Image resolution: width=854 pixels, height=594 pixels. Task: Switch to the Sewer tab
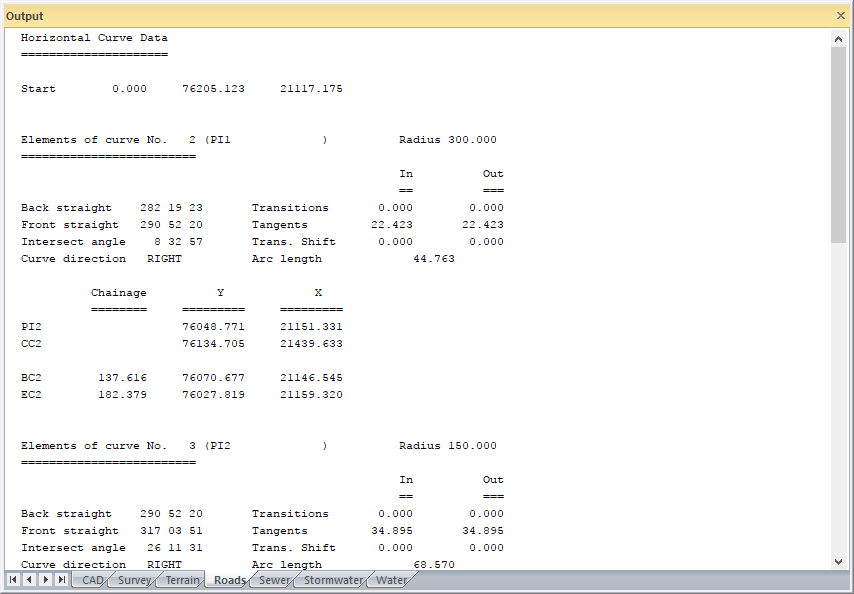(275, 580)
